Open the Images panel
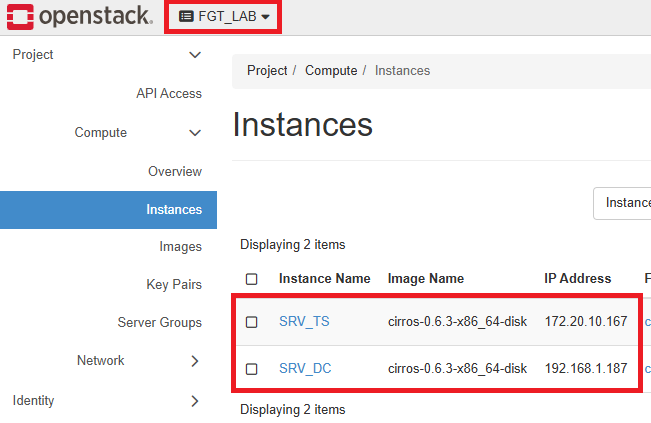This screenshot has width=651, height=423. [181, 247]
